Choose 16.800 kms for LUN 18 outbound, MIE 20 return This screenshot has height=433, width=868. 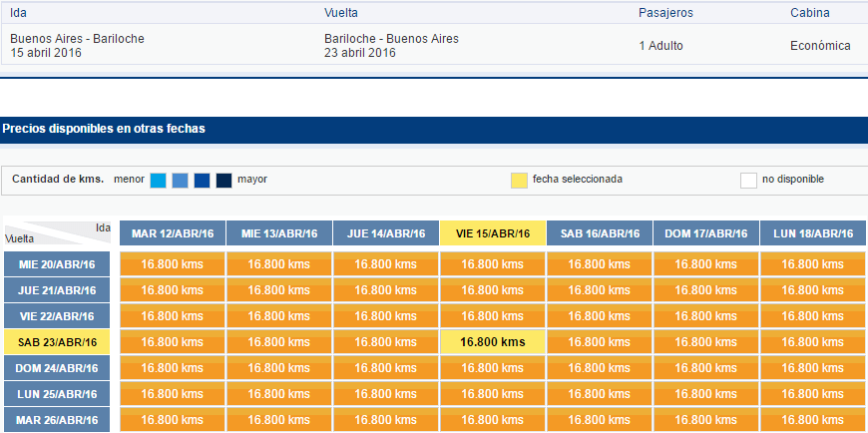pyautogui.click(x=813, y=264)
